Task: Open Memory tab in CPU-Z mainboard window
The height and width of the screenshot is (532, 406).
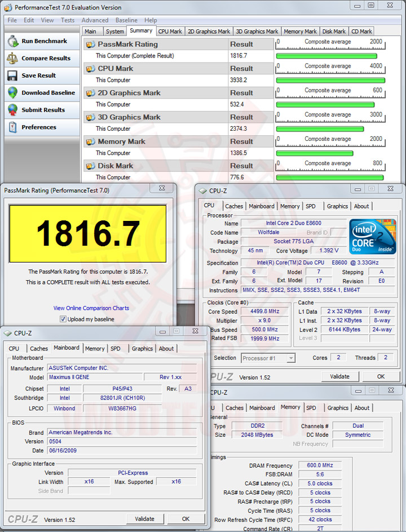Action: pyautogui.click(x=95, y=349)
